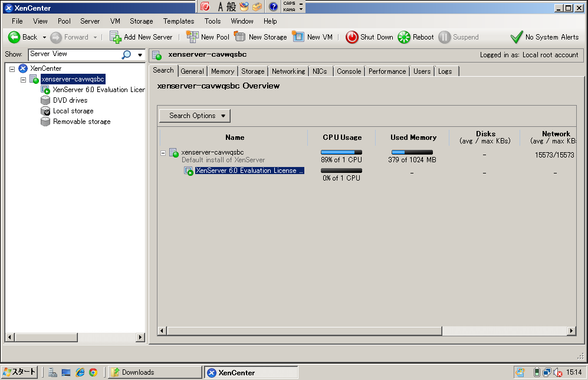Sort table by Used Memory column header
Screen dimensions: 588x380
pos(413,137)
